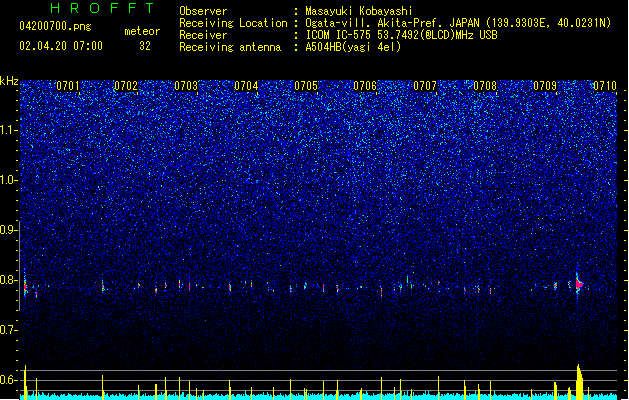Click the Observer label

click(x=203, y=11)
